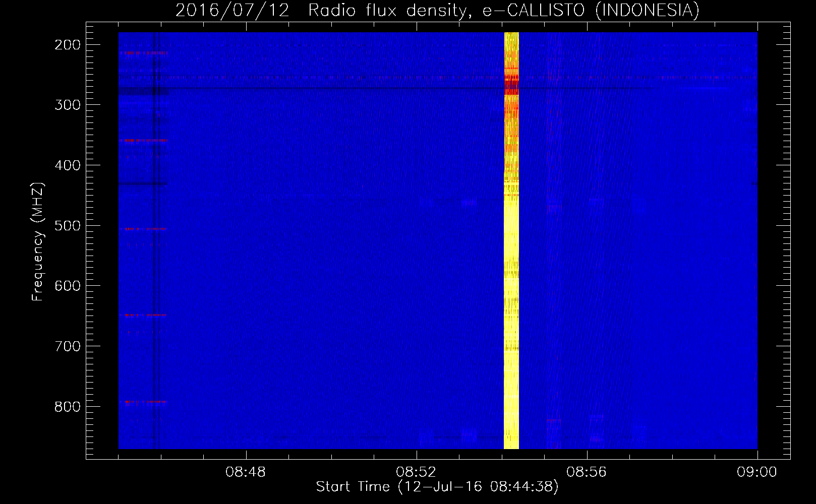Click the 09:00 time tick label
Viewport: 816px width, 504px height.
click(757, 472)
